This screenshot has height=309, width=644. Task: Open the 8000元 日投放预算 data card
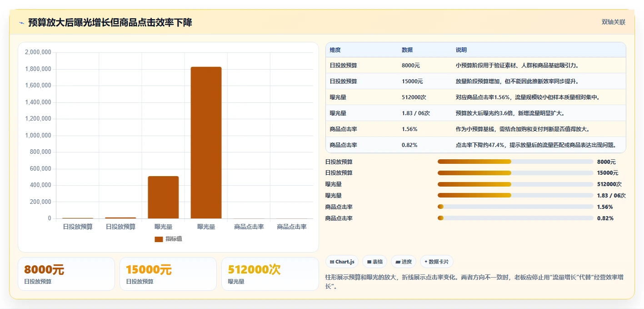66,274
